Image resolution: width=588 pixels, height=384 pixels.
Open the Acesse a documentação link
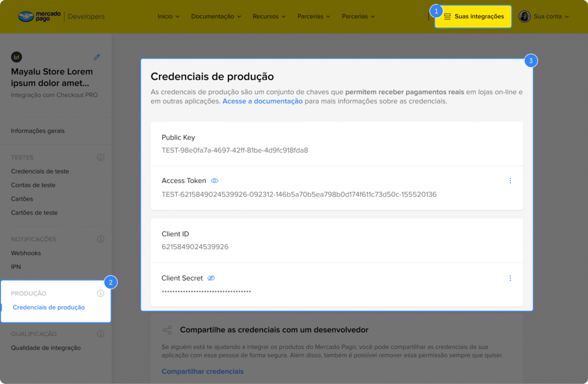tap(262, 101)
